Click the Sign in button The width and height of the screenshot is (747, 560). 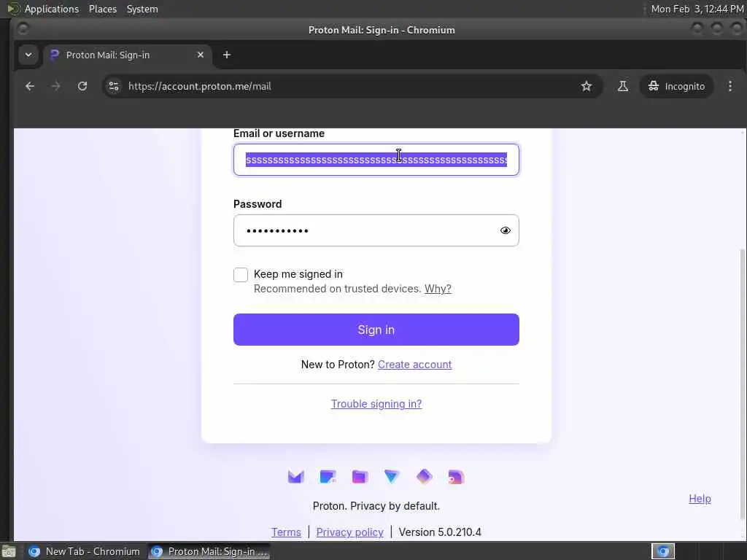pos(376,330)
